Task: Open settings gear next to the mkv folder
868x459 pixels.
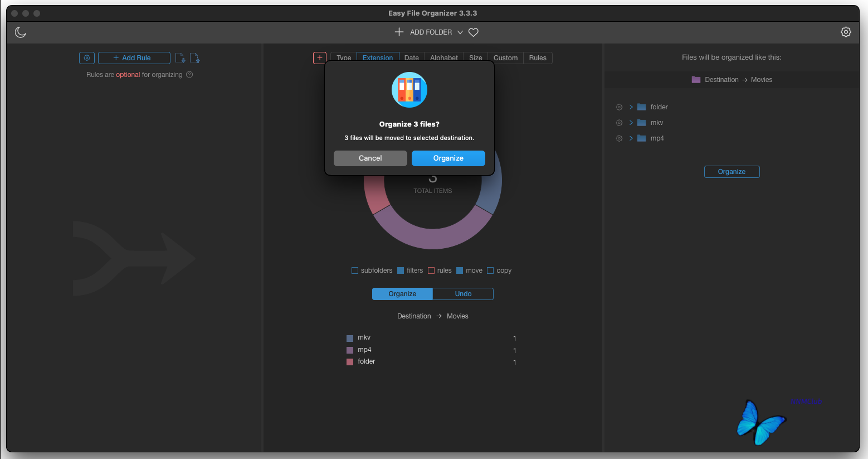Action: click(619, 122)
